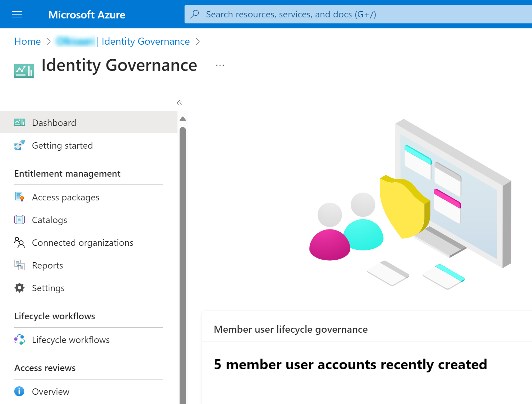532x404 pixels.
Task: Click the Identity Governance breadcrumb link
Action: 146,41
